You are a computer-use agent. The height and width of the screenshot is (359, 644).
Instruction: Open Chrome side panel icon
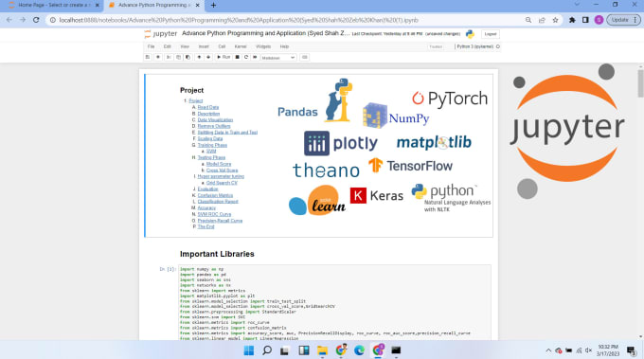[585, 20]
